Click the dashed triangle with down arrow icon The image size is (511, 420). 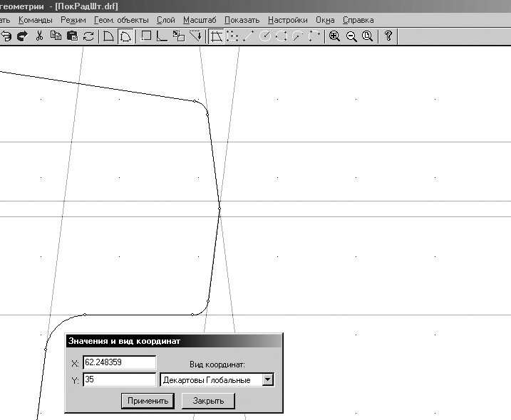point(195,36)
